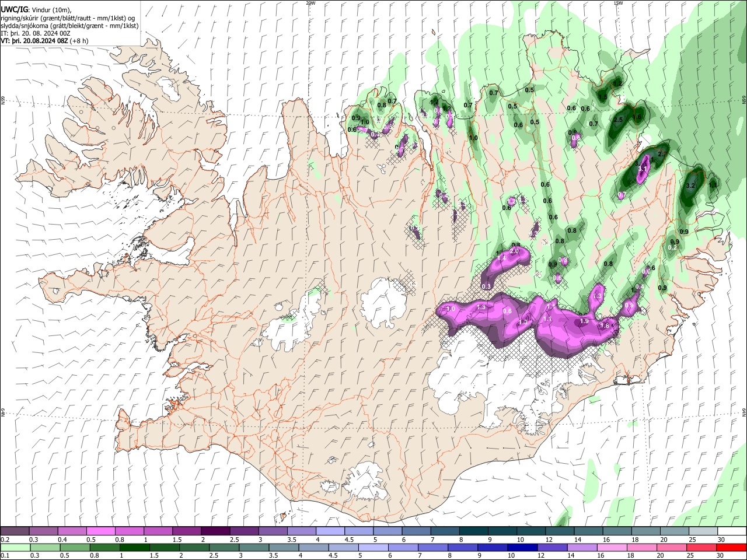Click the 'UWC/IG: Vindur (10m),' title line
Screen dimensions: 747x560
(36, 9)
